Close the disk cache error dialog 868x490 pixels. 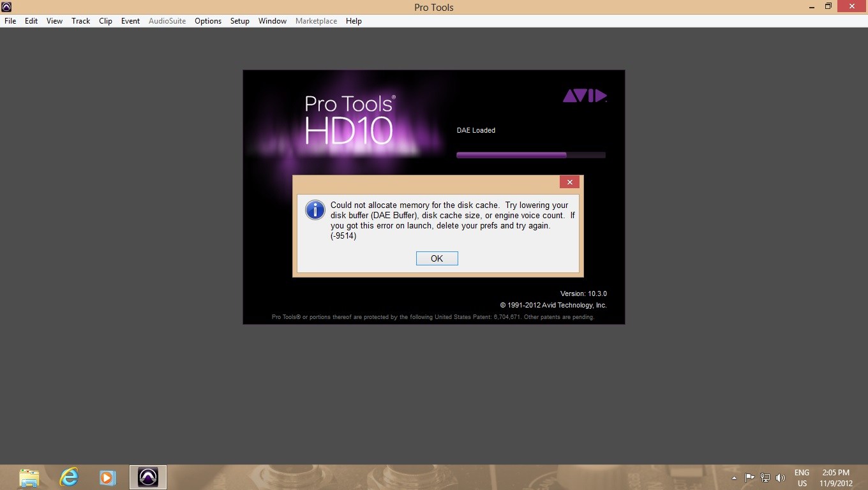pos(569,182)
